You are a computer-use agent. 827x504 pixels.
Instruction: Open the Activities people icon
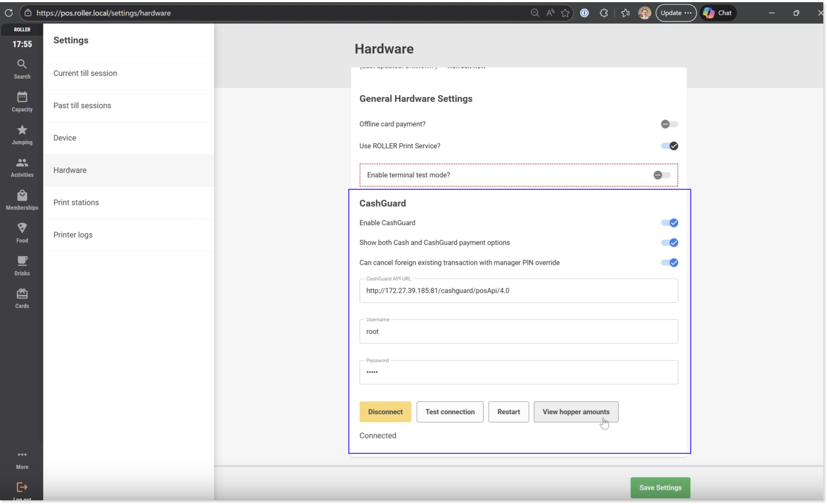pos(22,167)
